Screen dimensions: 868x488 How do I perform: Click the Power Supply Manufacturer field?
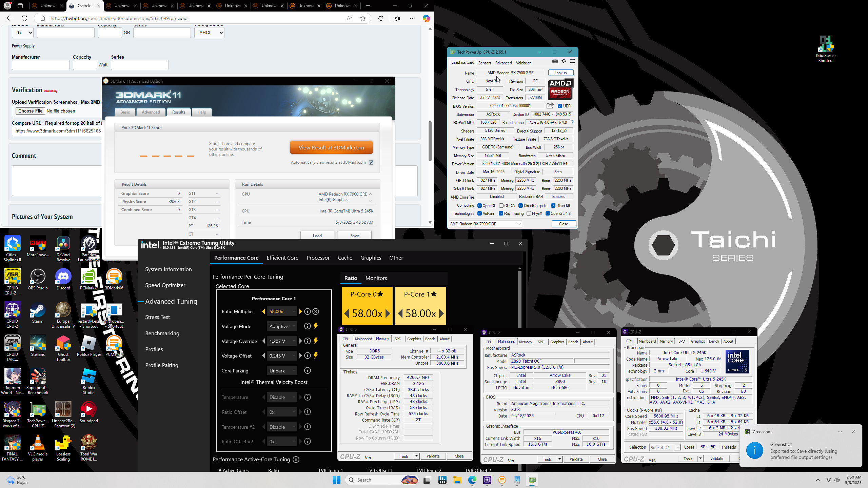pyautogui.click(x=41, y=65)
